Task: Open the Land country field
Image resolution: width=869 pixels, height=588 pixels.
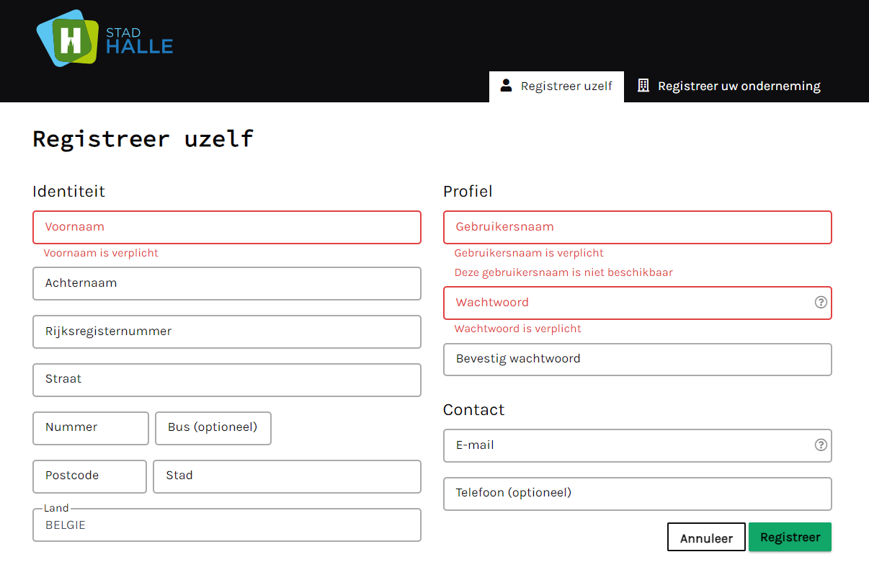Action: 226,525
